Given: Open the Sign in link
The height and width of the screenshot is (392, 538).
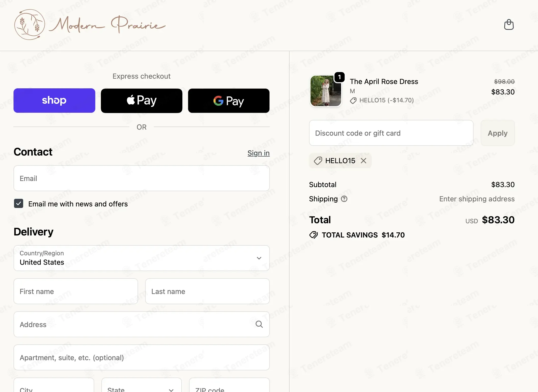Looking at the screenshot, I should tap(259, 153).
